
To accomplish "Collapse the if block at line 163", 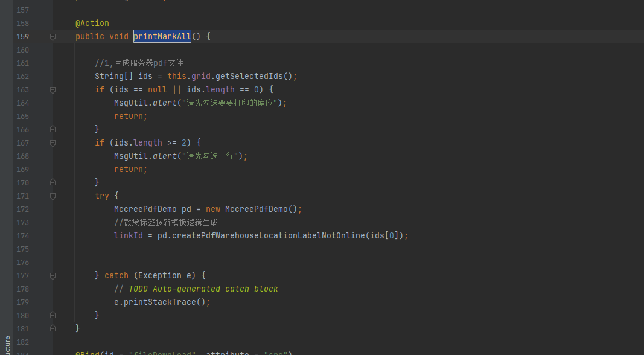I will (x=53, y=89).
